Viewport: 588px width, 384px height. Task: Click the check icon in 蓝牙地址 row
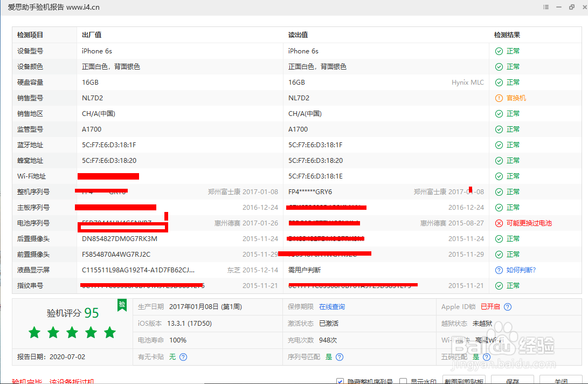499,145
